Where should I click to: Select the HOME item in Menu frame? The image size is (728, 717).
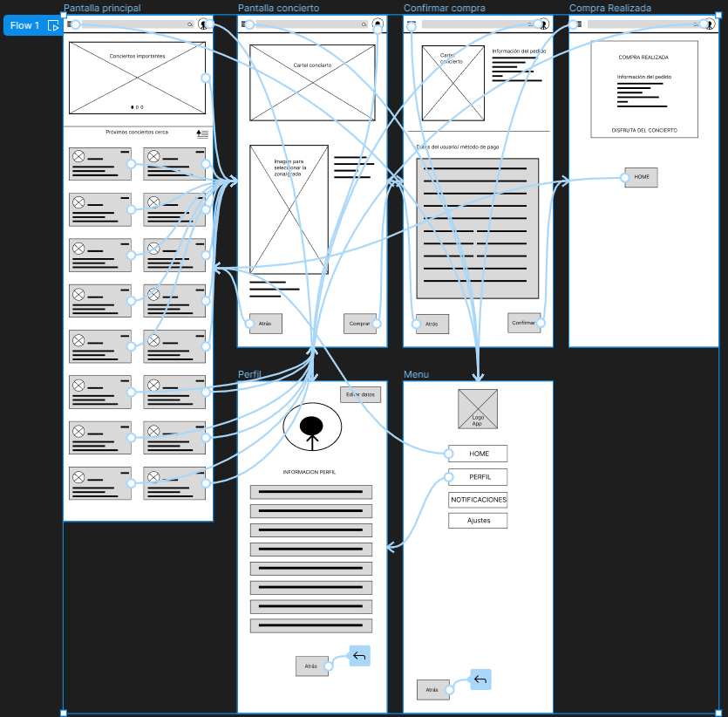(x=479, y=454)
